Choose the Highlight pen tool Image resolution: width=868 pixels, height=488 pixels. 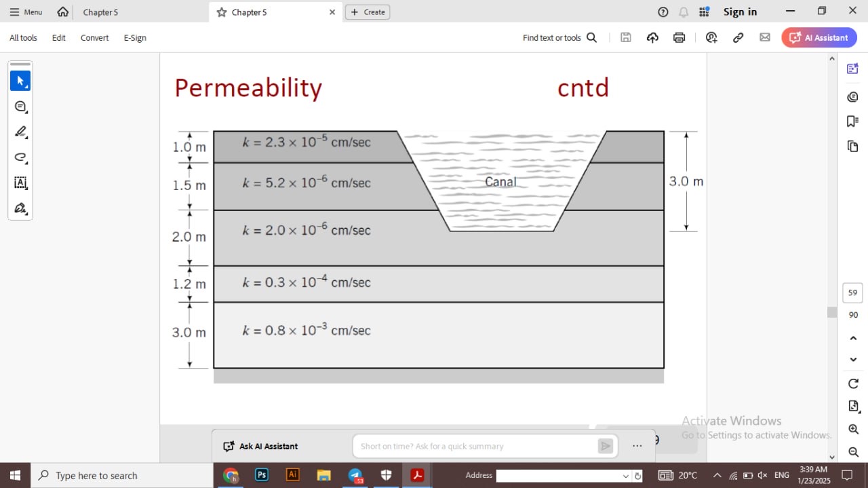point(20,132)
